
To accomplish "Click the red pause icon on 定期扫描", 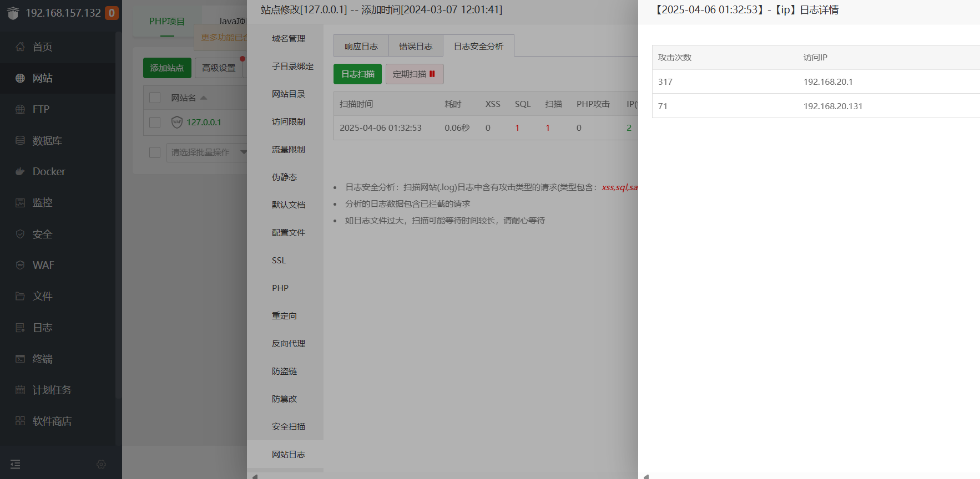I will tap(432, 74).
